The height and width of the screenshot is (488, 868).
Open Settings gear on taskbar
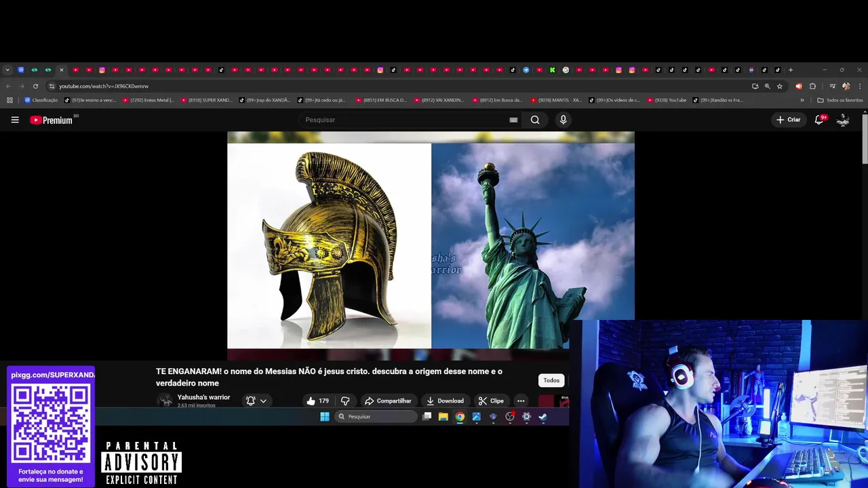coord(526,417)
